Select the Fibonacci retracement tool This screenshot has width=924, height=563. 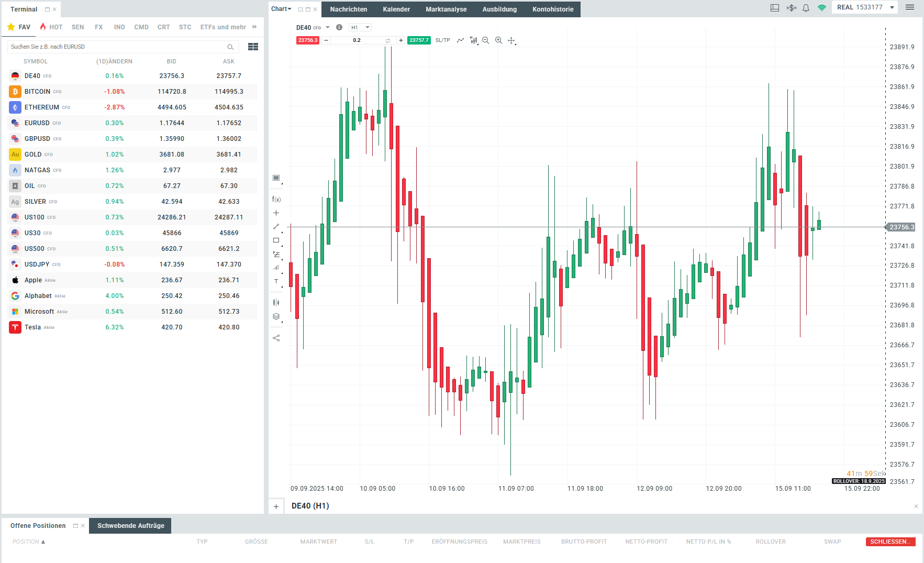(276, 255)
